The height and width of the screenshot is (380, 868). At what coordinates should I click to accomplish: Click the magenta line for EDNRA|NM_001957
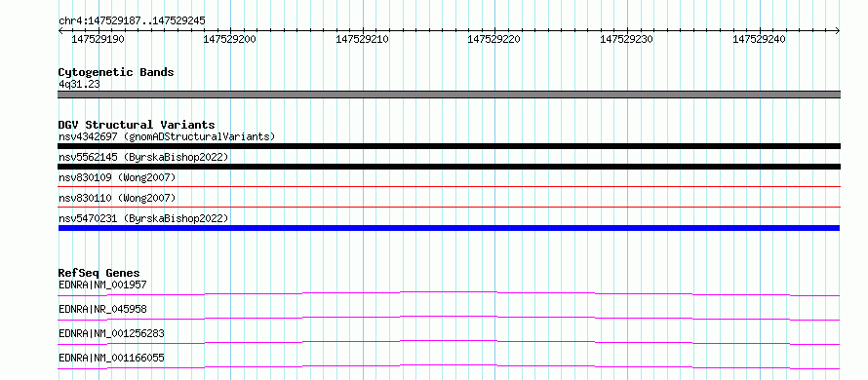pos(449,293)
